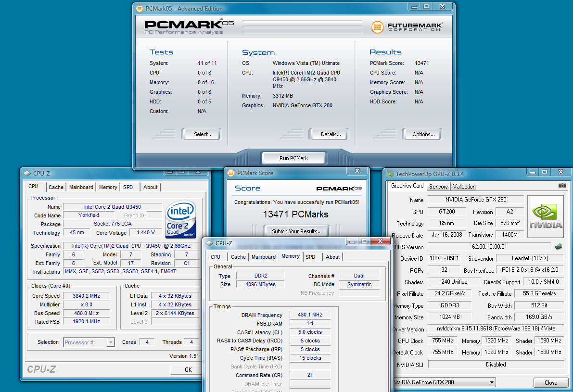The image size is (573, 392).
Task: Open the Processor #1 selection dropdown
Action: [x=111, y=342]
